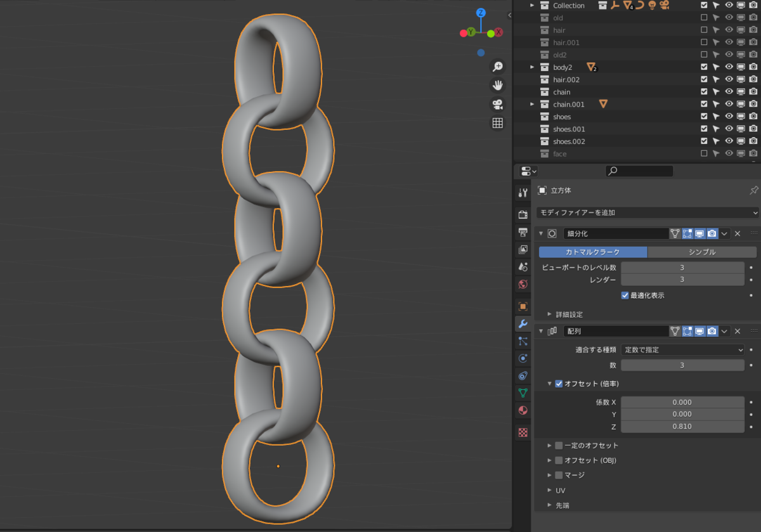761x532 pixels.
Task: Click the hand pan-view icon
Action: tap(498, 85)
